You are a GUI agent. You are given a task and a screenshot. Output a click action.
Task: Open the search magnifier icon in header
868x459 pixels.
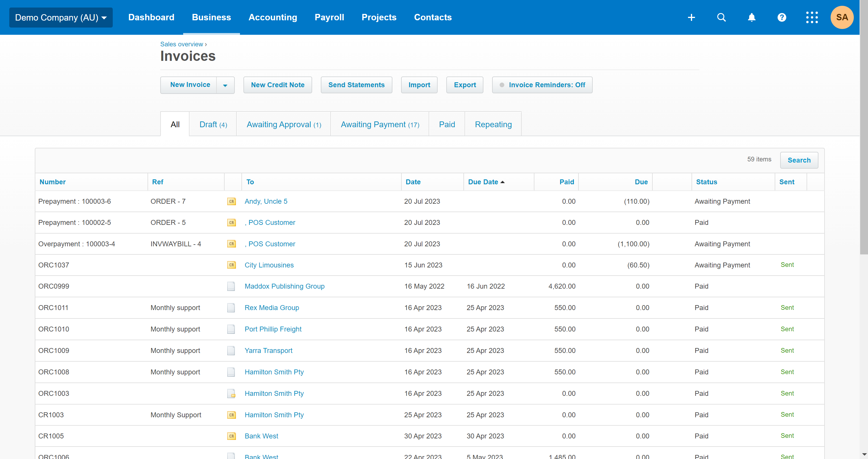pos(721,17)
